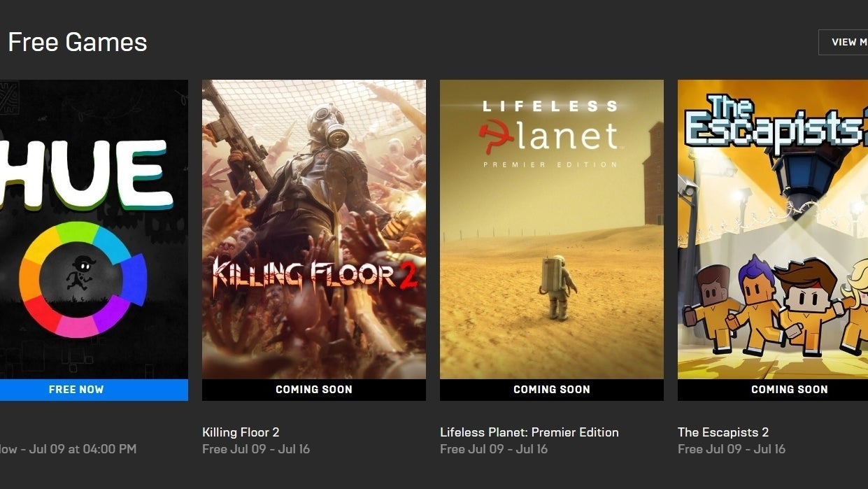Click the Killing Floor 2 red logo text
The height and width of the screenshot is (489, 868).
[315, 274]
